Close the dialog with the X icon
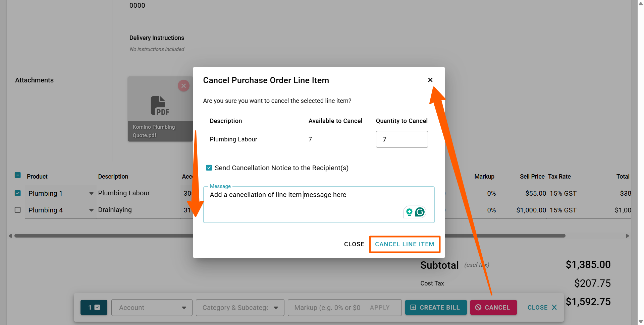644x325 pixels. (430, 80)
